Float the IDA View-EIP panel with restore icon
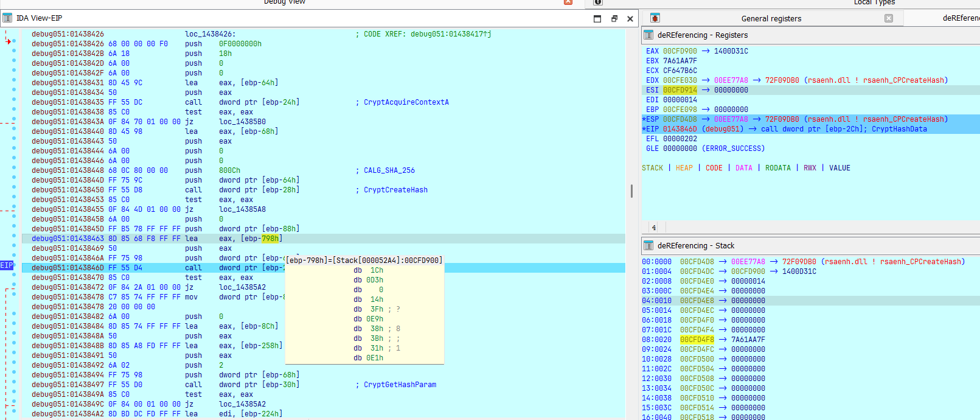This screenshot has height=420, width=980. point(614,19)
